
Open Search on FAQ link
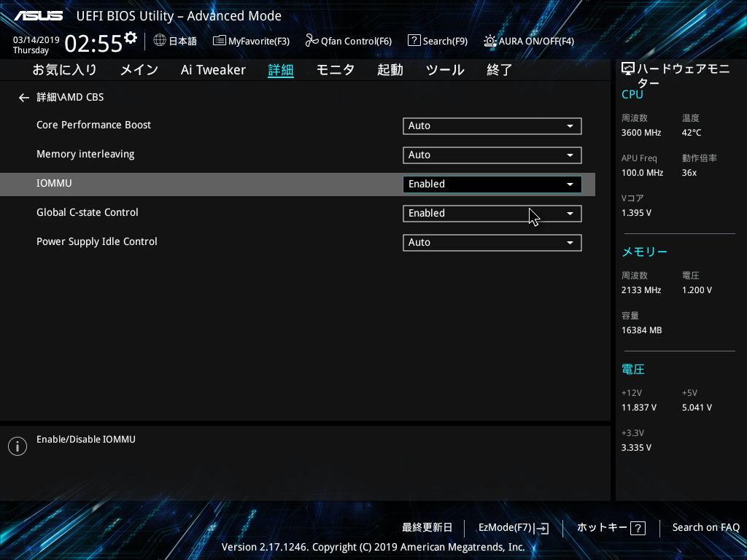point(705,528)
